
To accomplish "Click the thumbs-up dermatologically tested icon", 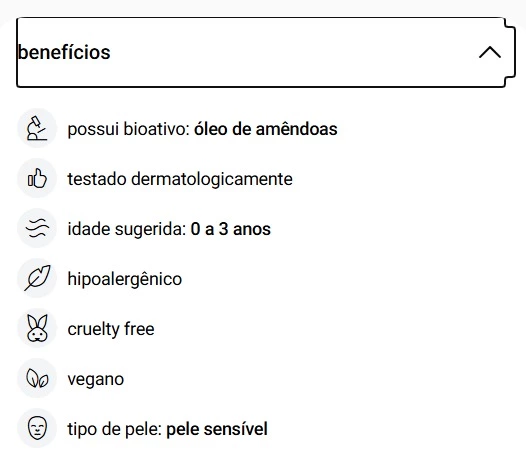I will [37, 178].
